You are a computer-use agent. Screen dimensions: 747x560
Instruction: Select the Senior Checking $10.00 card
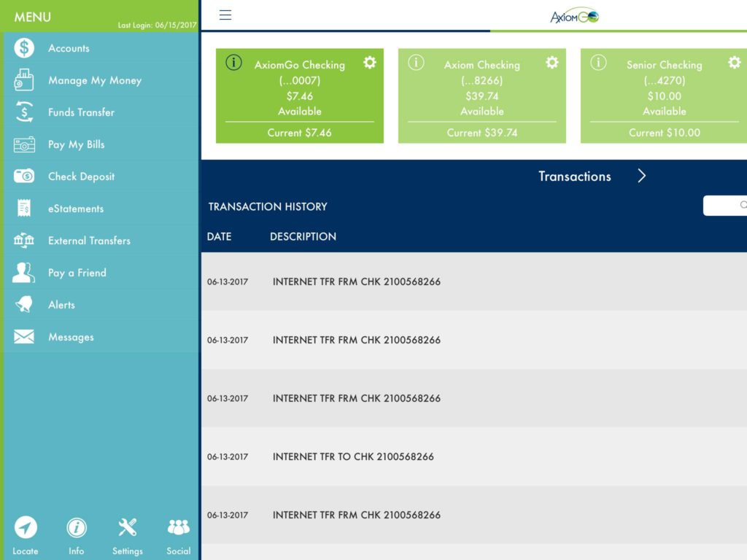[664, 96]
